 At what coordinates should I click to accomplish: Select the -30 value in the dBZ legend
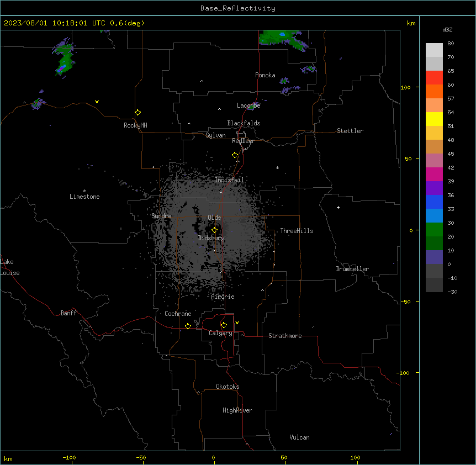[452, 292]
